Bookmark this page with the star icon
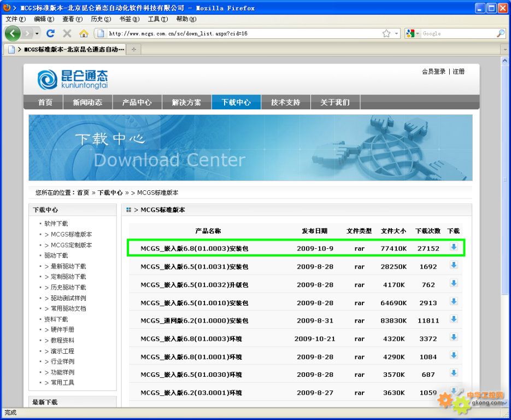The width and height of the screenshot is (511, 420). pos(386,33)
